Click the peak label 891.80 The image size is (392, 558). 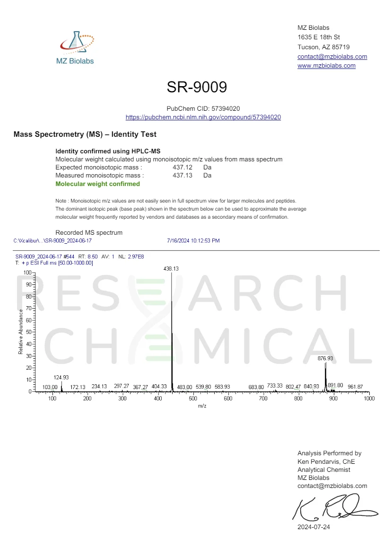[335, 385]
